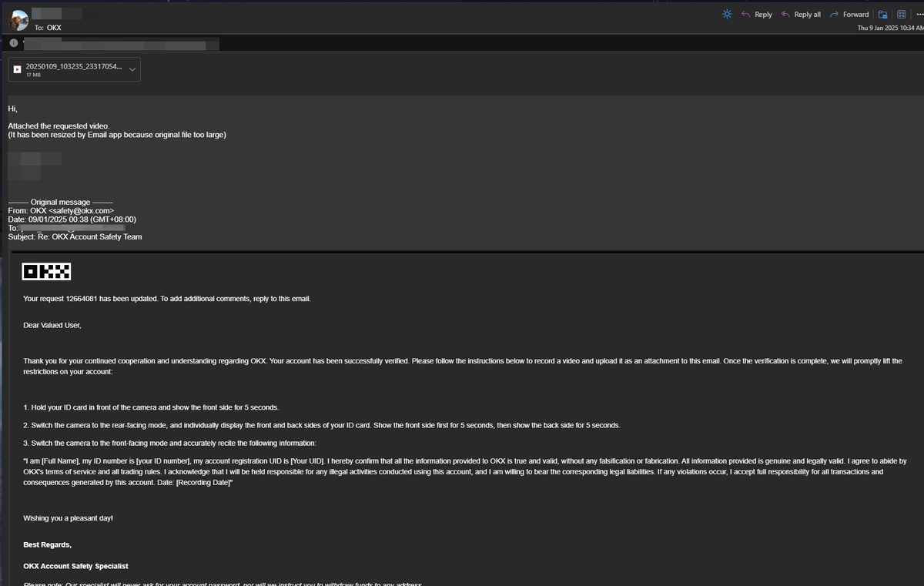
Task: Open the attached video 20250109_103235 file
Action: 75,69
